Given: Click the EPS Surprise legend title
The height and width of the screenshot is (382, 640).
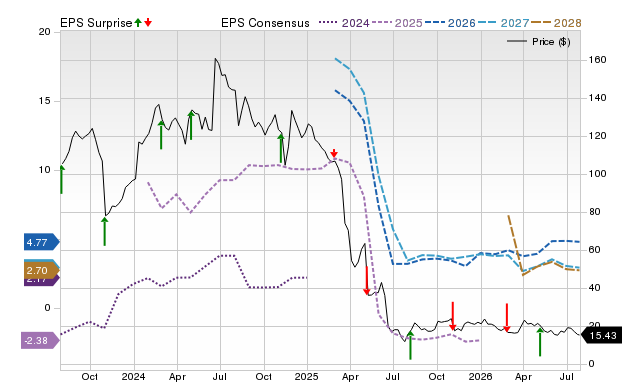Looking at the screenshot, I should [x=96, y=23].
